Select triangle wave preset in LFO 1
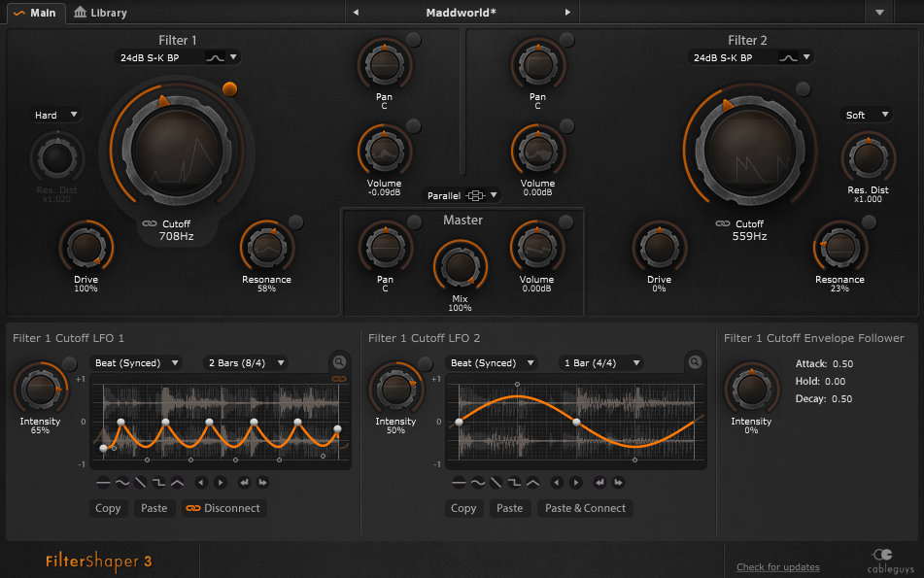The image size is (924, 578). tap(177, 483)
